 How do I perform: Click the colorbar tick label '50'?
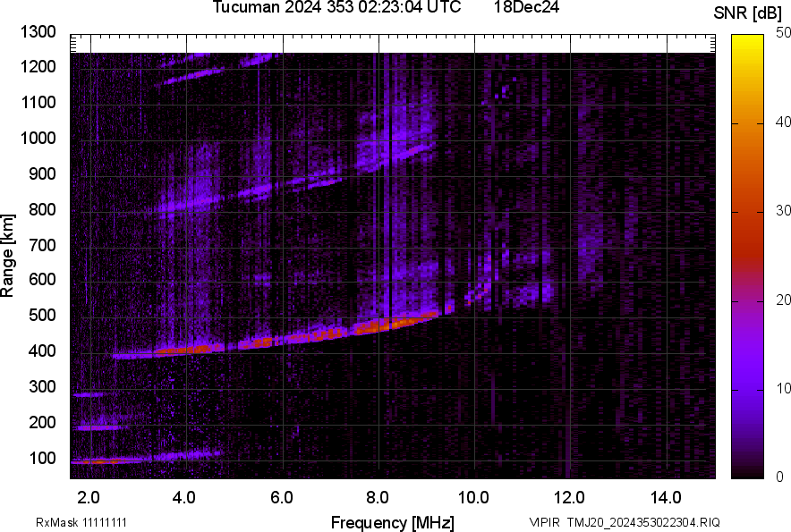[x=783, y=33]
